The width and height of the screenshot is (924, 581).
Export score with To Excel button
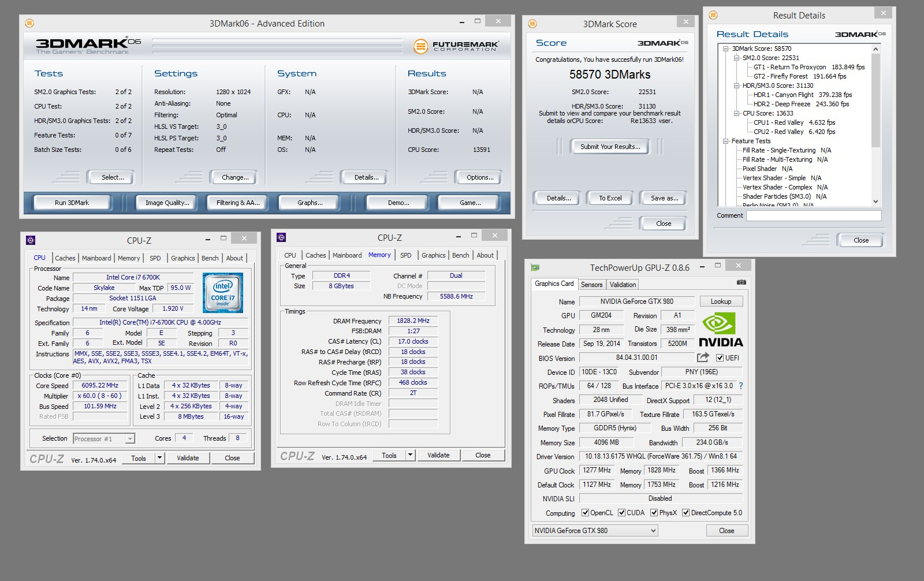point(610,198)
